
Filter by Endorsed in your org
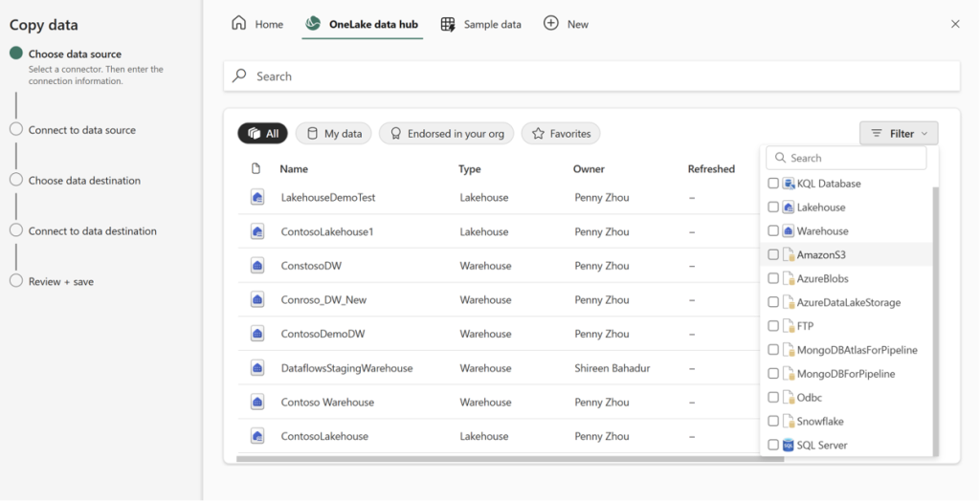tap(446, 134)
